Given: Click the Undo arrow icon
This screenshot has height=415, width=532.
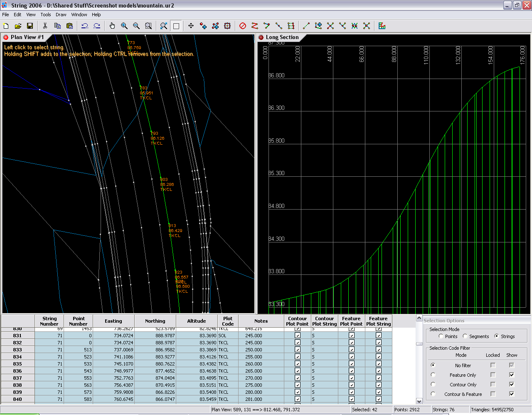Looking at the screenshot, I should [85, 26].
